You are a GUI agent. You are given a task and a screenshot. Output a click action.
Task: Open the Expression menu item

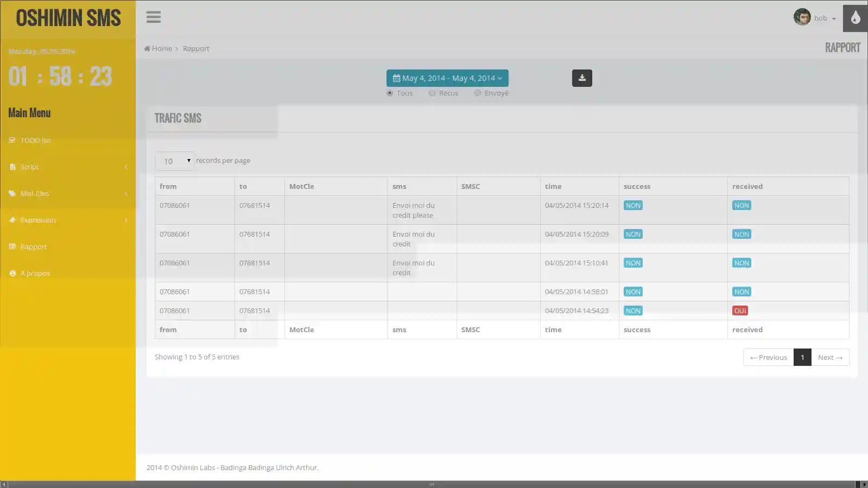38,220
